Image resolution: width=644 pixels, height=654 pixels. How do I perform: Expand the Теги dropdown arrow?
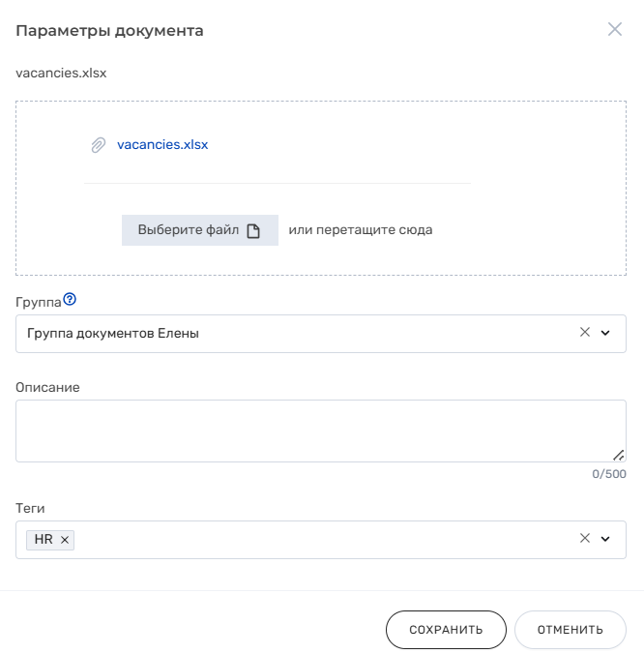pyautogui.click(x=606, y=540)
